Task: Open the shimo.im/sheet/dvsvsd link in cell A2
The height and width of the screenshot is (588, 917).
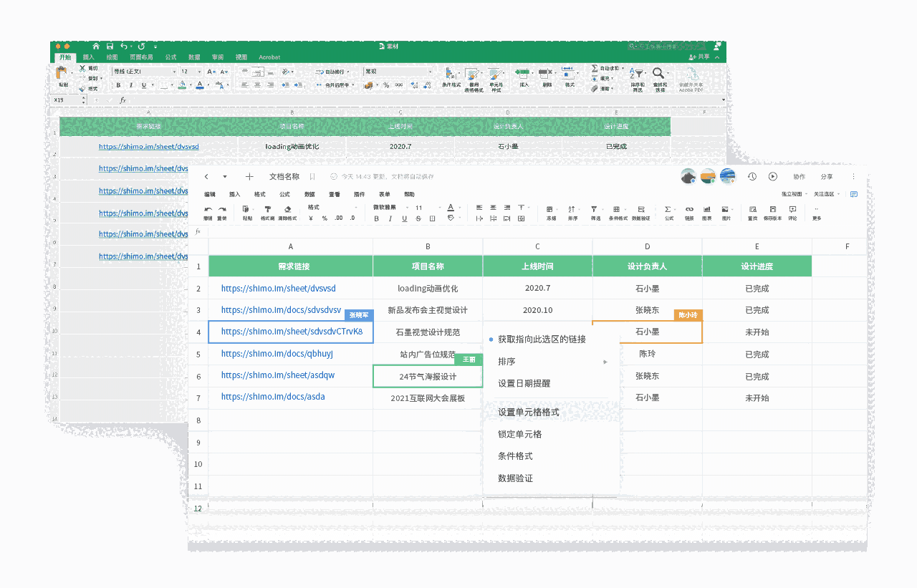Action: [278, 289]
